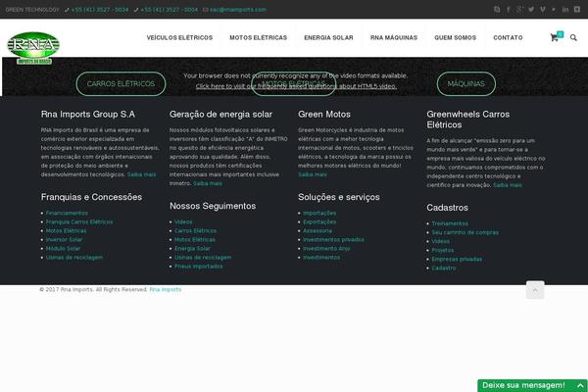The height and width of the screenshot is (392, 588).
Task: Click the sac email address link
Action: tap(238, 10)
